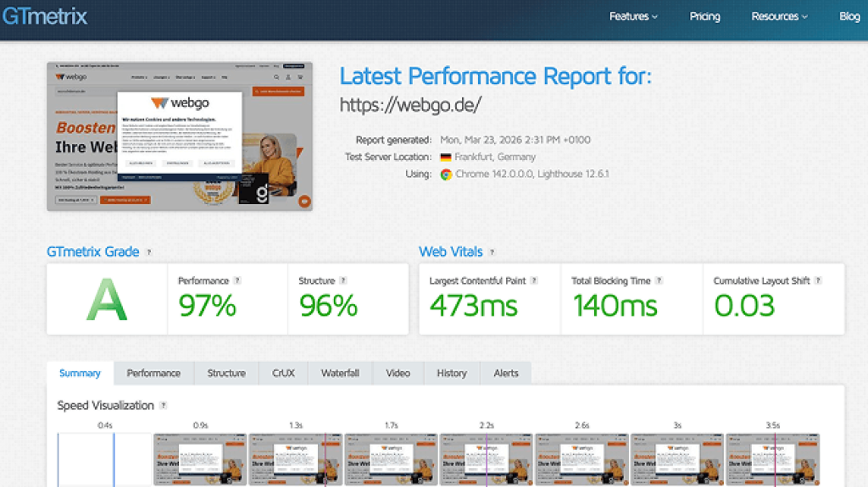Image resolution: width=868 pixels, height=487 pixels.
Task: Open help icon next to Structure score
Action: click(x=342, y=280)
